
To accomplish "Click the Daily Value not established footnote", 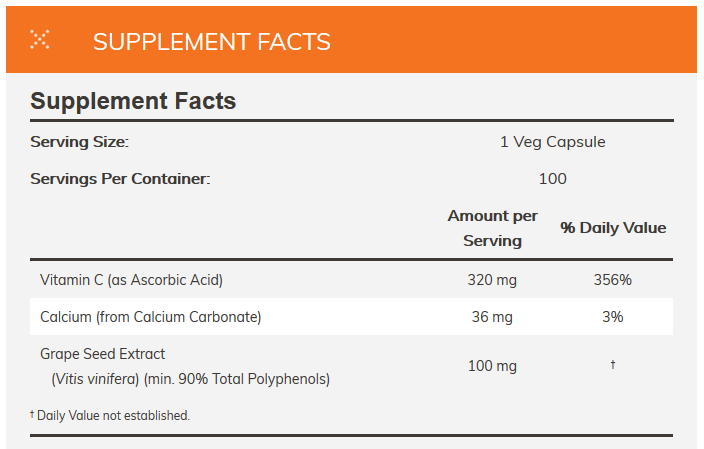I will 110,415.
